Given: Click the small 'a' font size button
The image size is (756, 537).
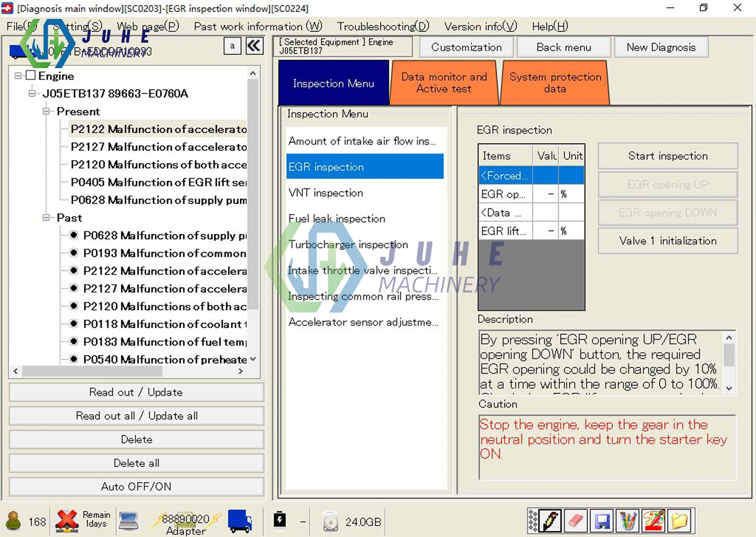Looking at the screenshot, I should pos(232,47).
